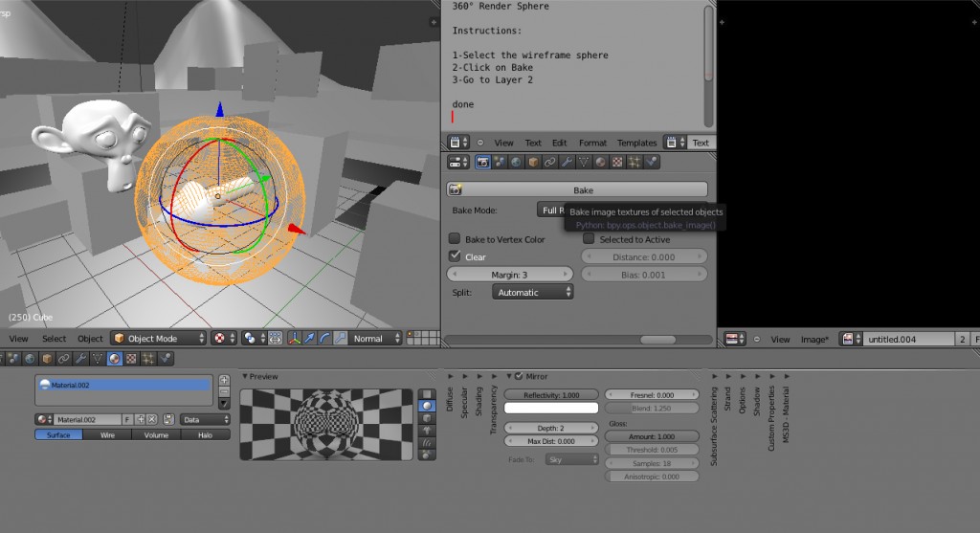Screen dimensions: 980x533
Task: Remove material slot with minus icon
Action: point(224,391)
